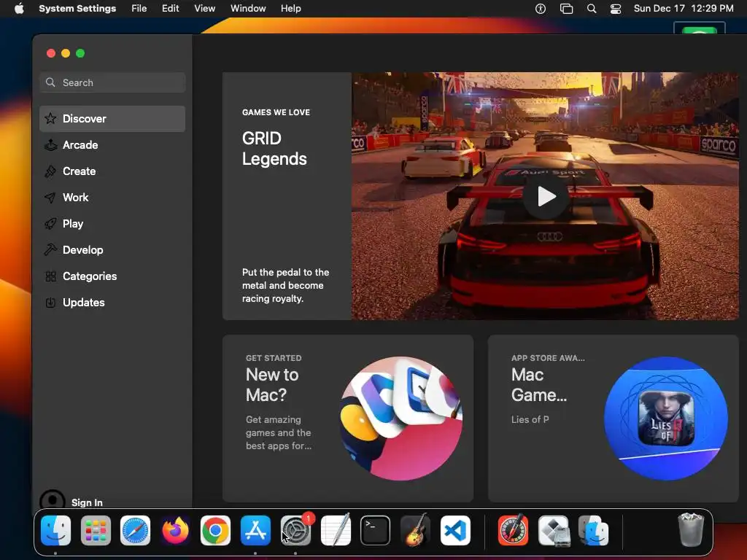747x560 pixels.
Task: Open the New to Mac? card
Action: [348, 418]
